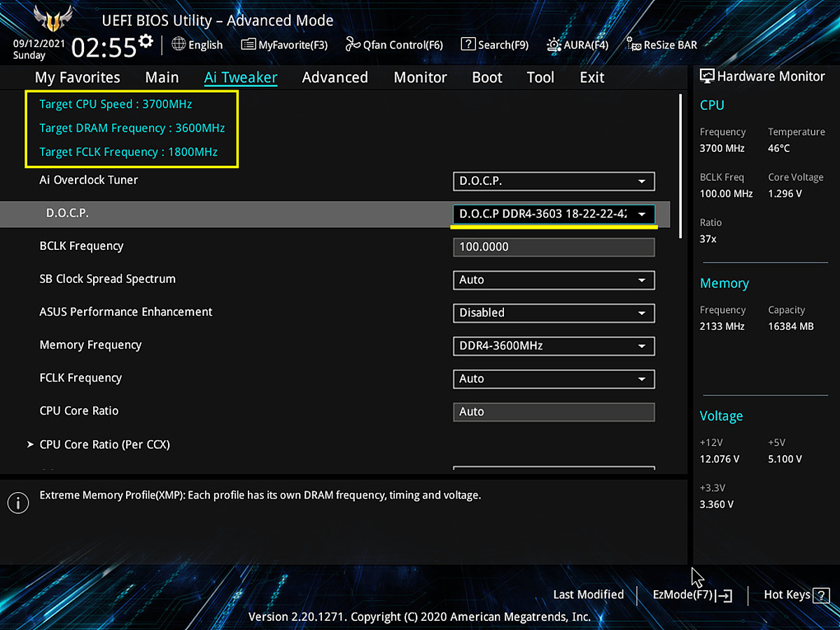840x630 pixels.
Task: Select the Ai Tweaker tab
Action: (241, 78)
